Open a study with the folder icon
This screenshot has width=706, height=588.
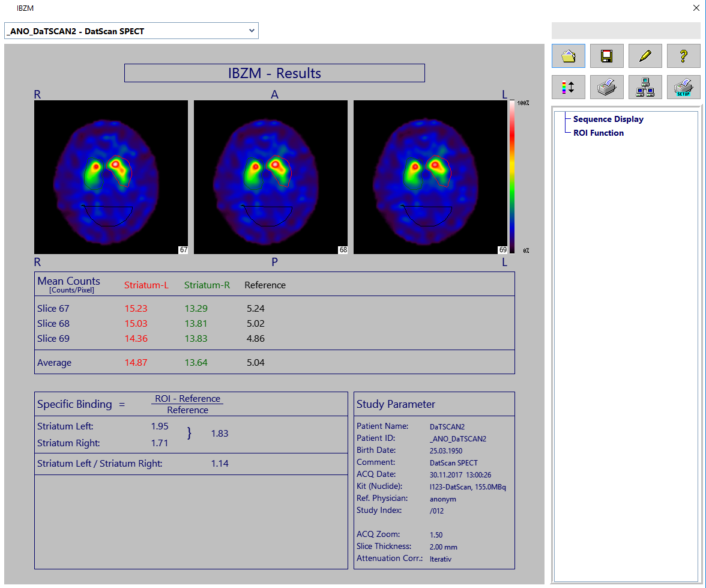[568, 56]
